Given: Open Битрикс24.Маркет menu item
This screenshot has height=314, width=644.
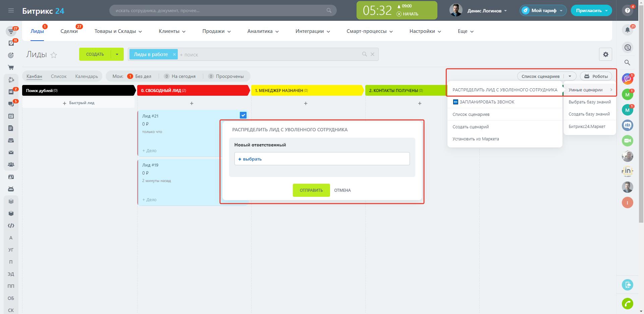Looking at the screenshot, I should click(590, 126).
